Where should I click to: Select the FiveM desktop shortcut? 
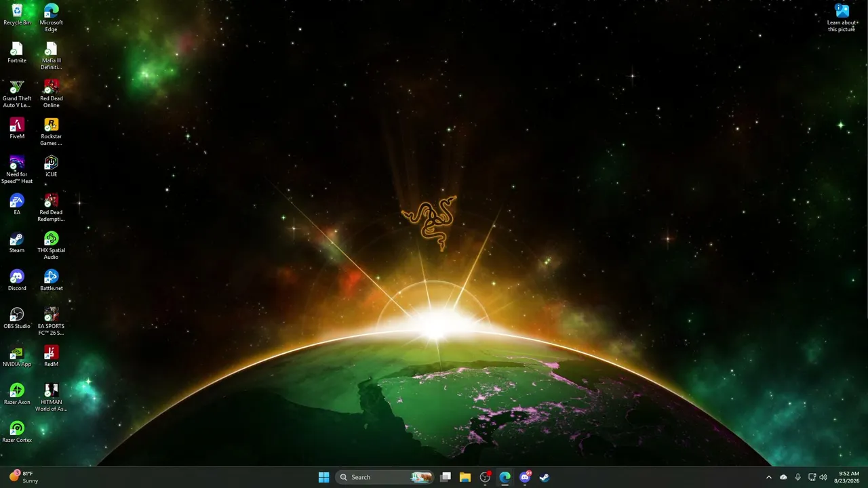[17, 129]
